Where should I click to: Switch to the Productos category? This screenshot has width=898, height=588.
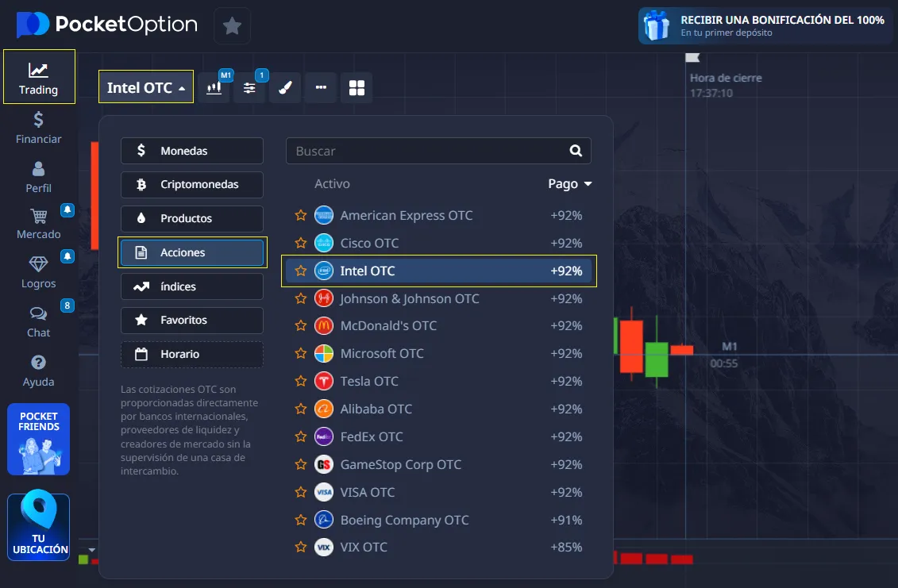point(192,218)
